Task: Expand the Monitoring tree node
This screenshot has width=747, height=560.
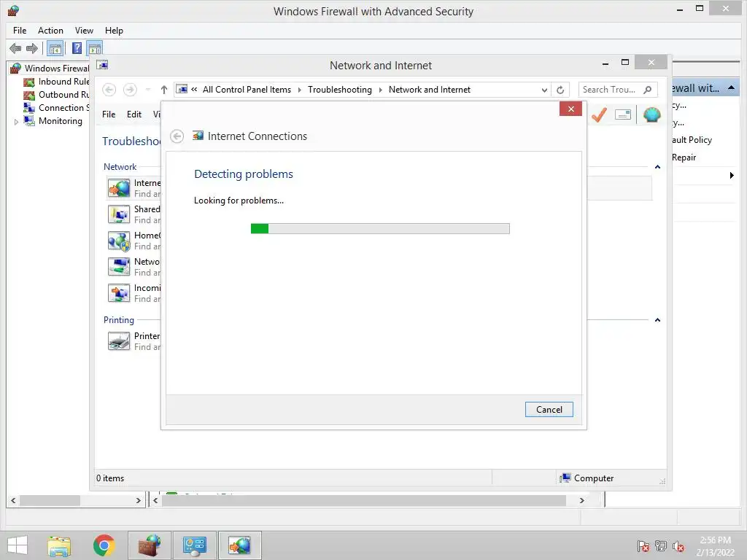Action: point(16,122)
